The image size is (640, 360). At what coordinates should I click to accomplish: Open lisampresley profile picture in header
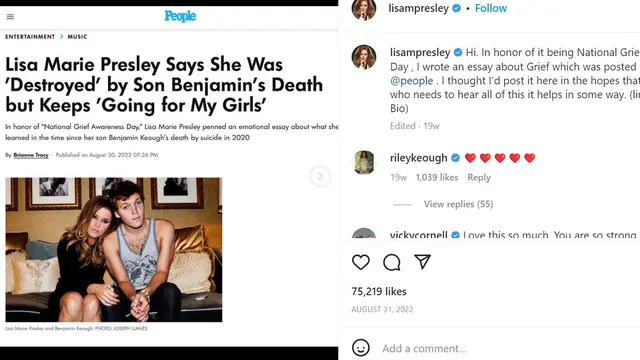tap(364, 9)
